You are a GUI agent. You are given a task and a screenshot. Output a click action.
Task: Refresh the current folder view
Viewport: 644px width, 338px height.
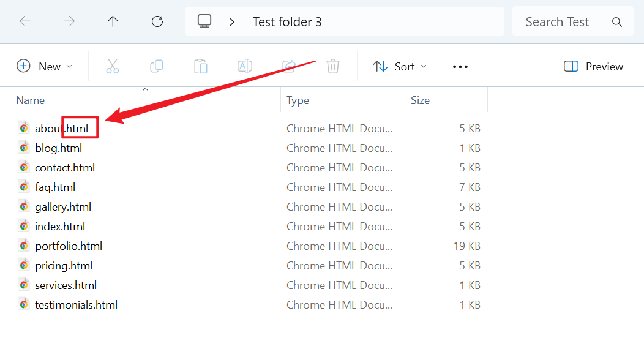coord(157,21)
